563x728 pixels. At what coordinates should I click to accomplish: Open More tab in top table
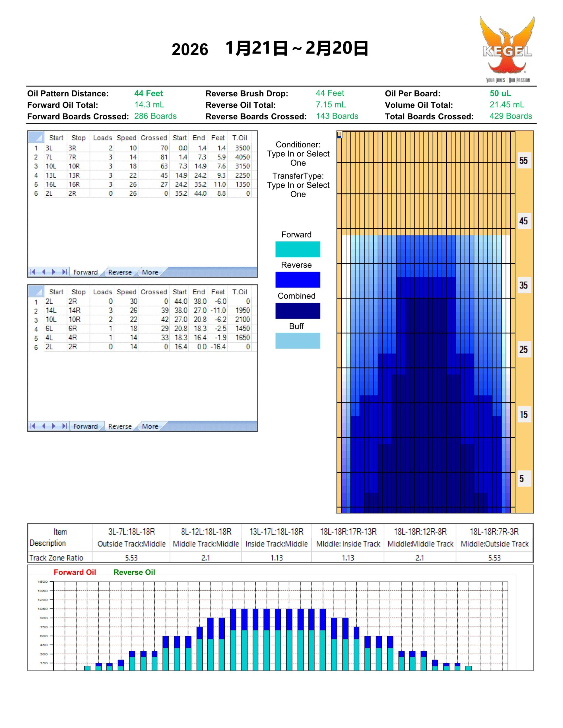coord(150,272)
